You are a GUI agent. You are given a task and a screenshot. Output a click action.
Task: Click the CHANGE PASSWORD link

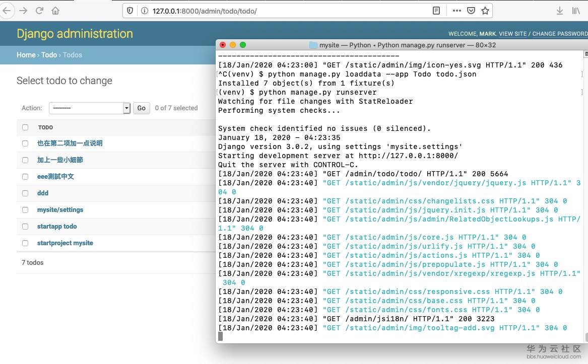coord(560,34)
